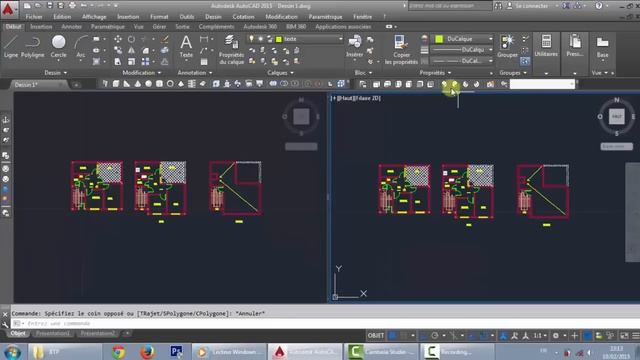Screen dimensions: 640x360
Task: Click the sphere solid icon in modeling toolbar
Action: pyautogui.click(x=148, y=84)
